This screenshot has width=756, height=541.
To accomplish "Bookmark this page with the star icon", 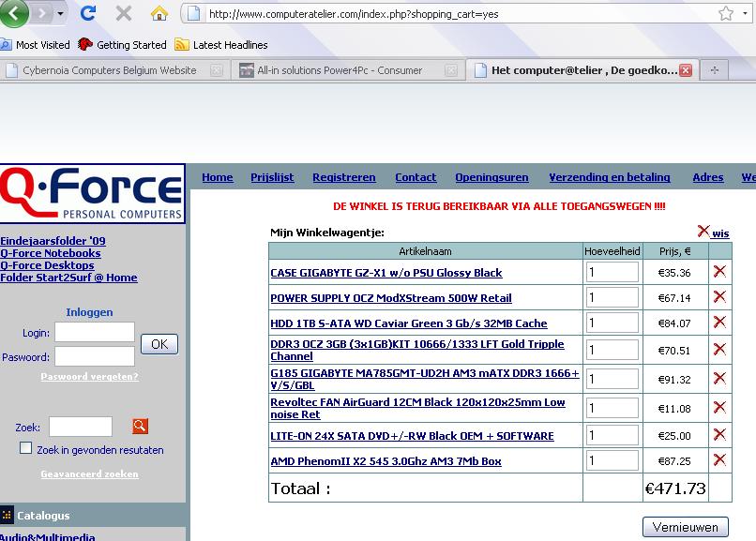I will [x=726, y=13].
